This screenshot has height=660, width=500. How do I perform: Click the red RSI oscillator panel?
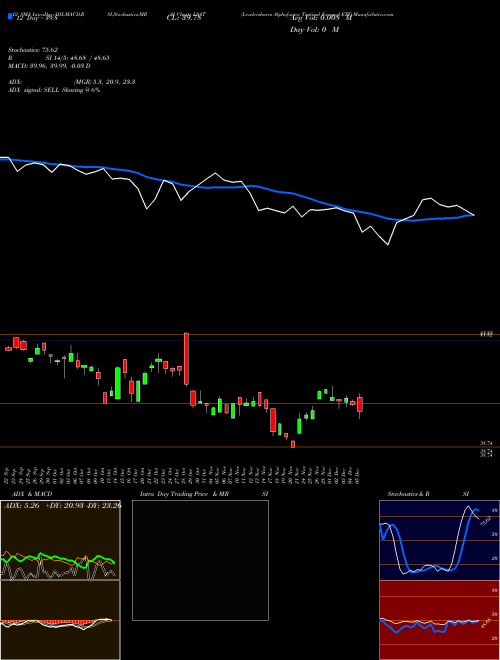tap(439, 620)
